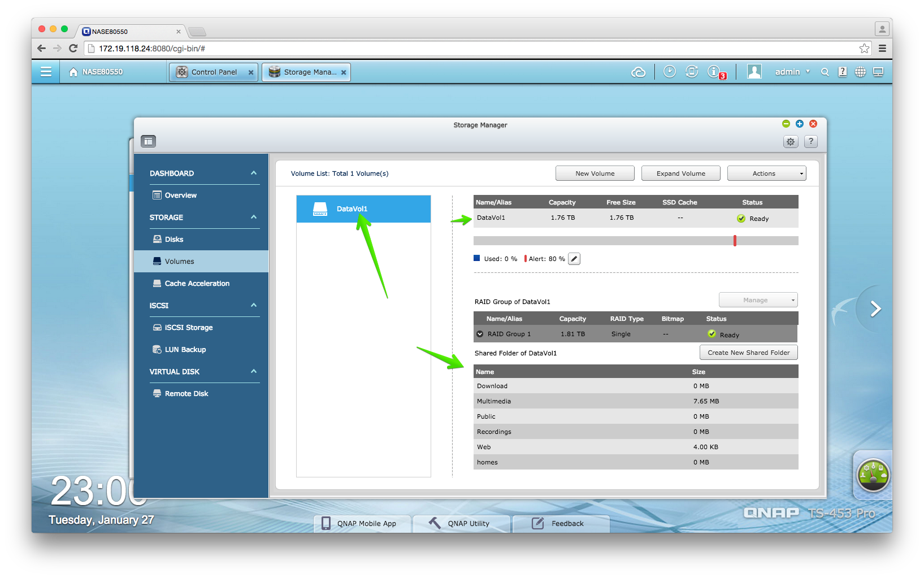This screenshot has height=578, width=924.
Task: Click Create New Shared Folder
Action: tap(748, 353)
